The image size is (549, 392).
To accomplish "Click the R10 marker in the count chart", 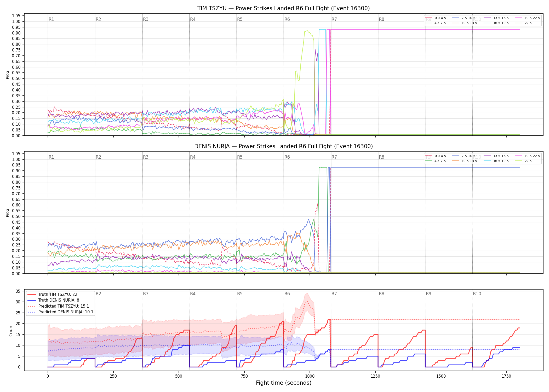I will tap(477, 294).
